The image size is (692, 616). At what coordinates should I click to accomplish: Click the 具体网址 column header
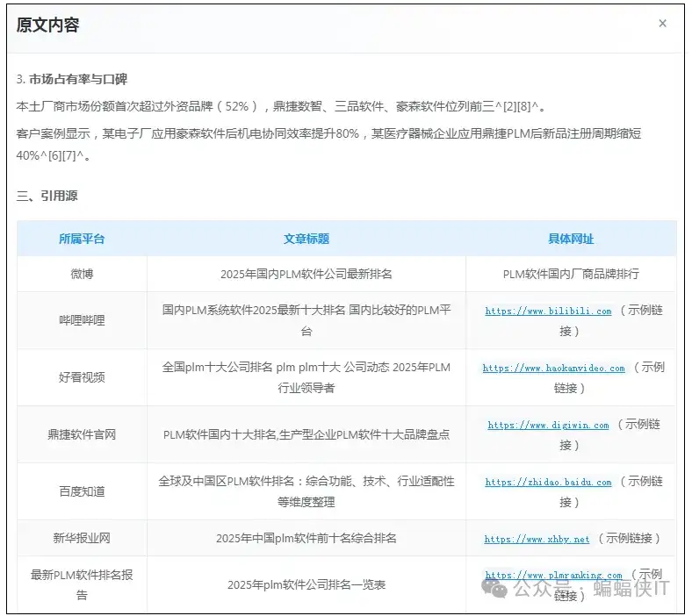tap(571, 239)
